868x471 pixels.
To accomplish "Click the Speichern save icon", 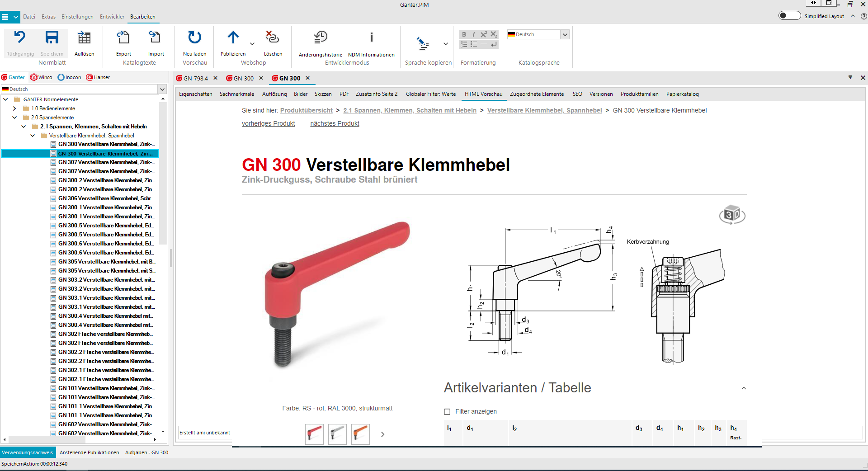I will click(x=52, y=38).
